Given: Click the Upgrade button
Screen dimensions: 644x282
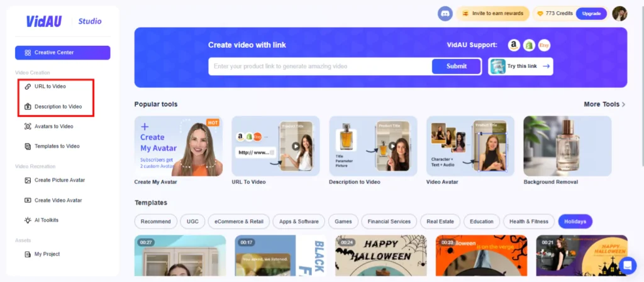Looking at the screenshot, I should tap(591, 14).
